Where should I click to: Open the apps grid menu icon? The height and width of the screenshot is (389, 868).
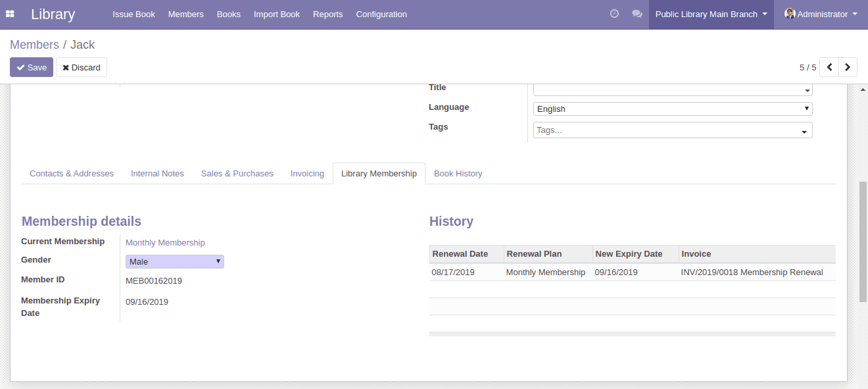click(x=10, y=14)
